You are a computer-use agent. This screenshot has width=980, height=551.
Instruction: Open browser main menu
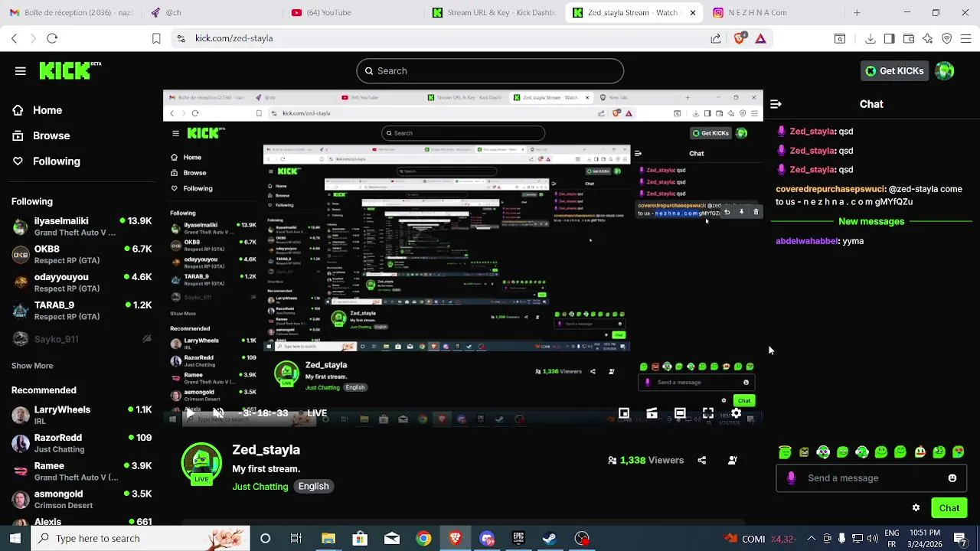[966, 38]
